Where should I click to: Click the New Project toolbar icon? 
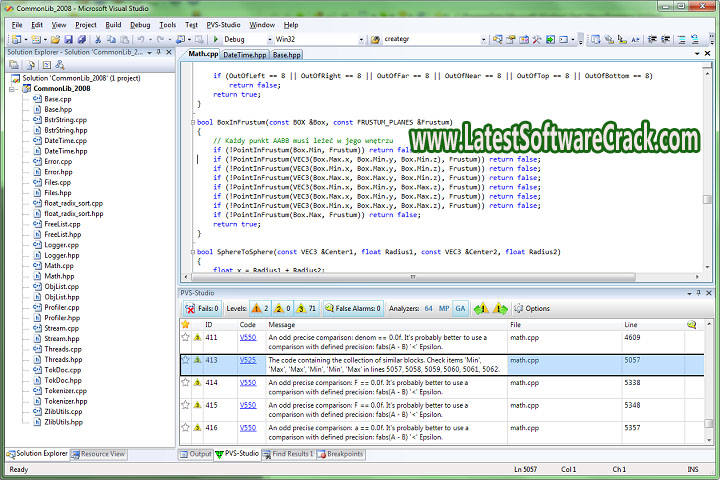coord(16,40)
